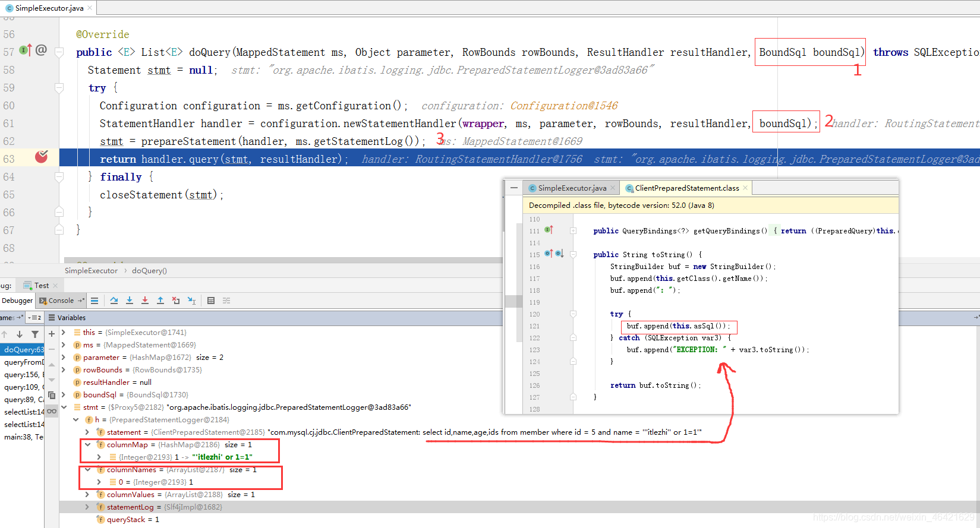Expand the 'columnValues' ArrayList node
980x528 pixels.
(x=87, y=495)
